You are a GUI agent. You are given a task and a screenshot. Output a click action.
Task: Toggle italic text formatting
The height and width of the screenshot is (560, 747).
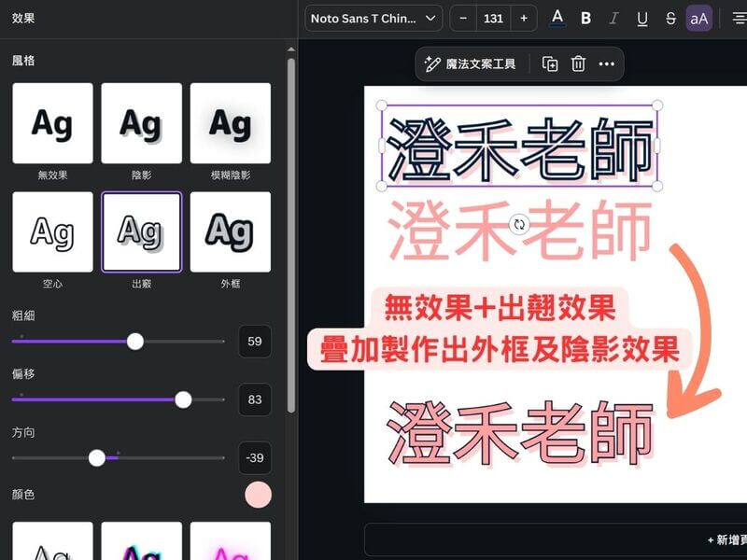coord(613,18)
